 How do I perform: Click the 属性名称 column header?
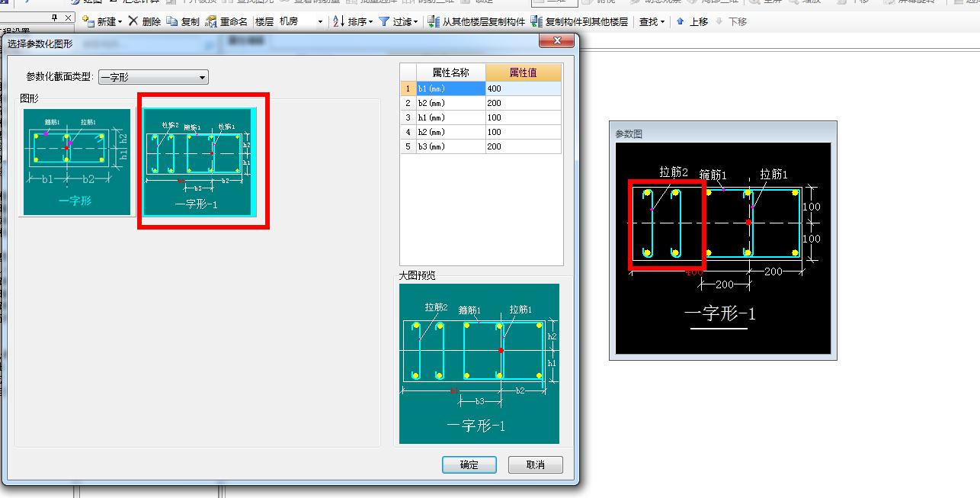450,72
